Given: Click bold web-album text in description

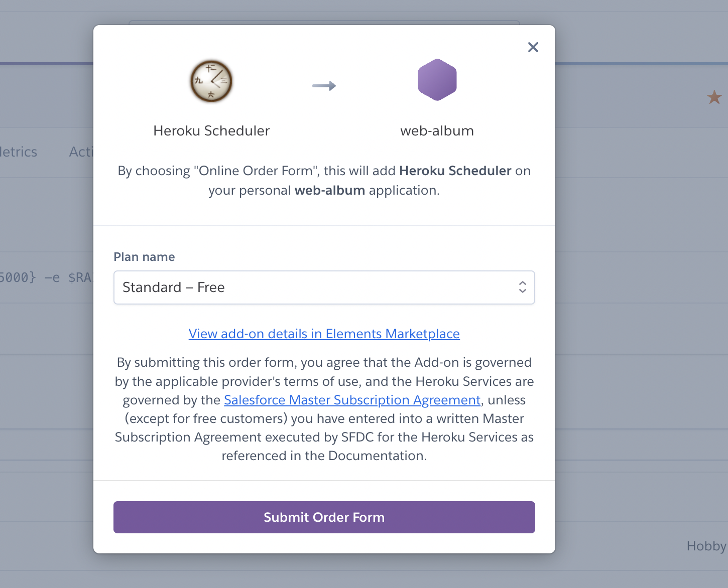Looking at the screenshot, I should pyautogui.click(x=329, y=191).
